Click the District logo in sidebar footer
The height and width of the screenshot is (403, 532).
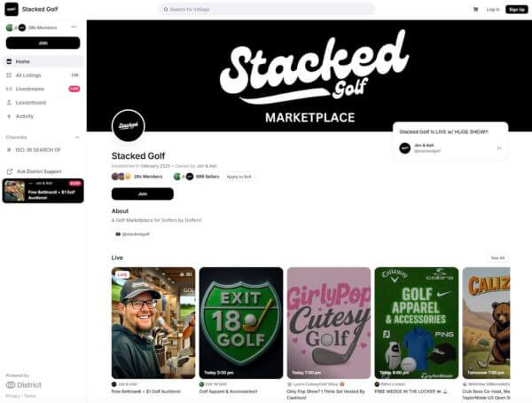(24, 385)
